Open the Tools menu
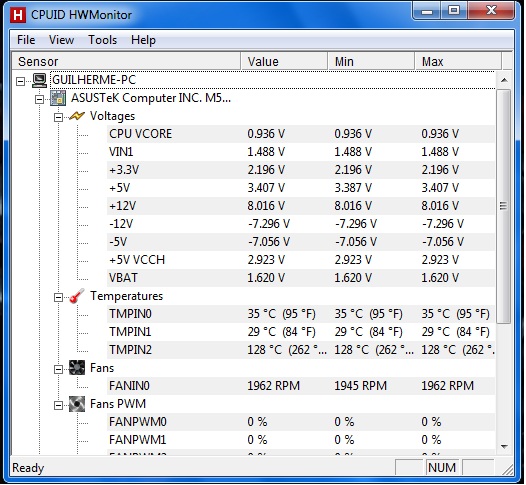 point(103,40)
